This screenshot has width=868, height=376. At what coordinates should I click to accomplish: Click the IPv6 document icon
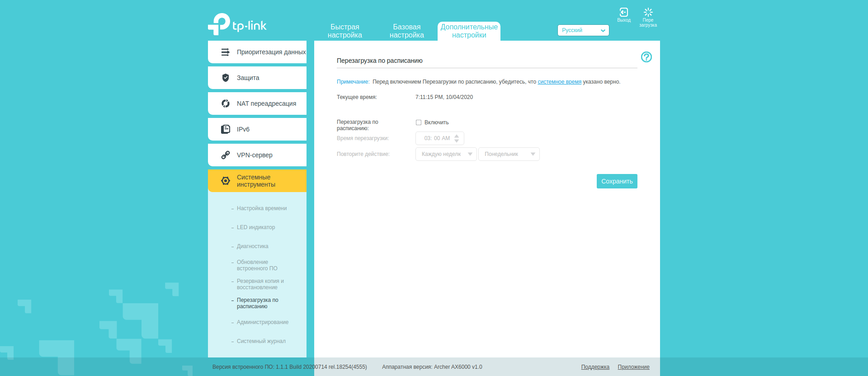click(x=225, y=129)
